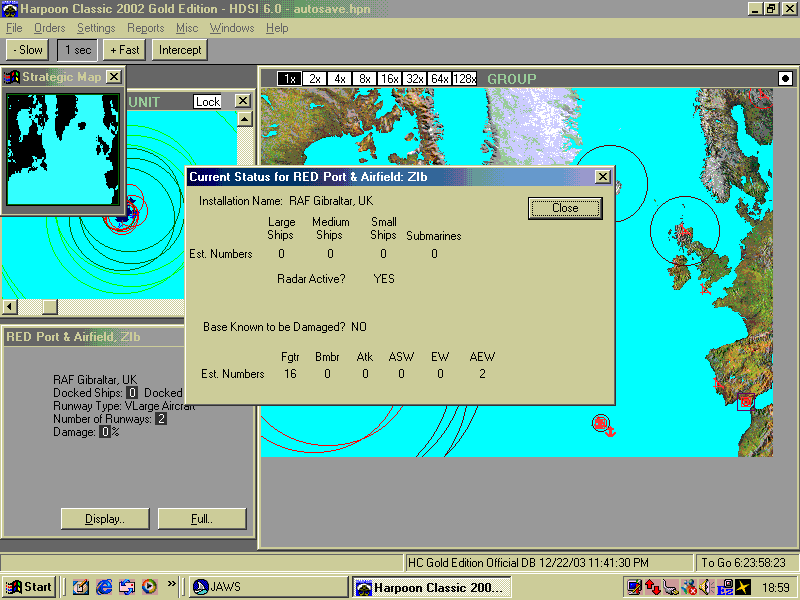800x600 pixels.
Task: Close the Strategic Map window
Action: pos(114,77)
